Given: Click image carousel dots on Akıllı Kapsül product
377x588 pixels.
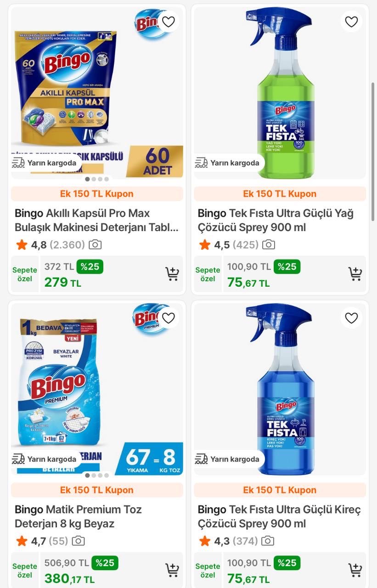Looking at the screenshot, I should tap(97, 179).
